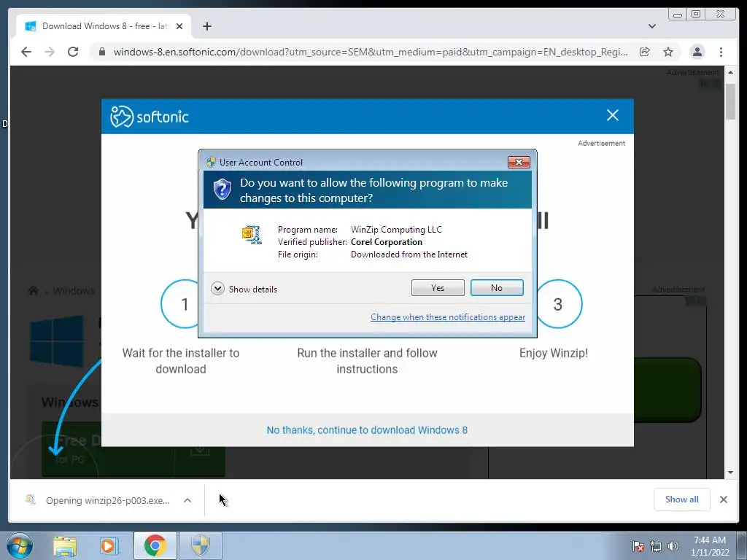Click the network tray icon
This screenshot has height=560, width=747.
tap(656, 546)
